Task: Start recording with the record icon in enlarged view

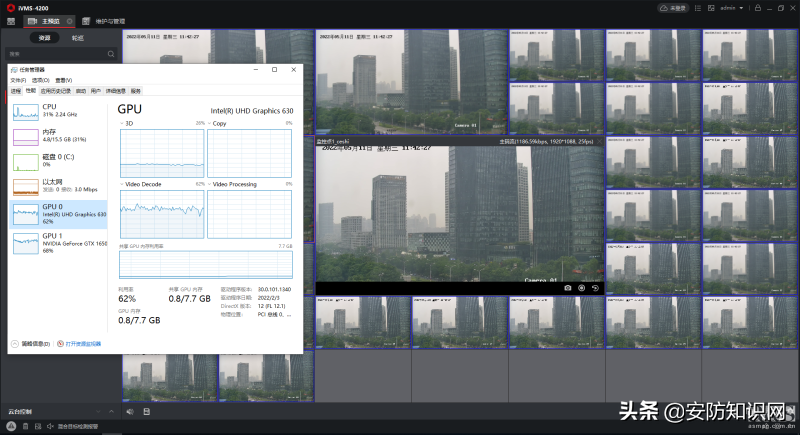Action: coord(581,288)
